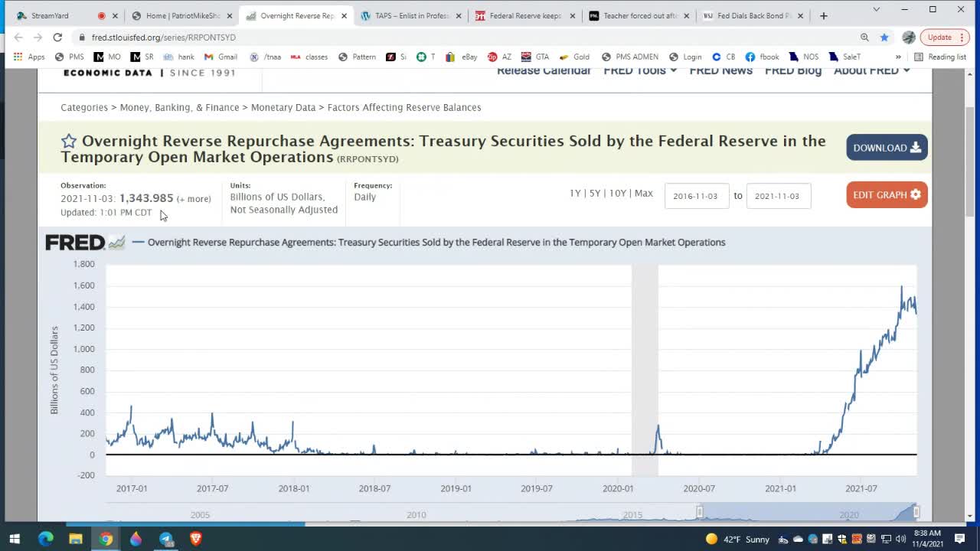The image size is (980, 551).
Task: Open the Apps bookmark
Action: [28, 57]
